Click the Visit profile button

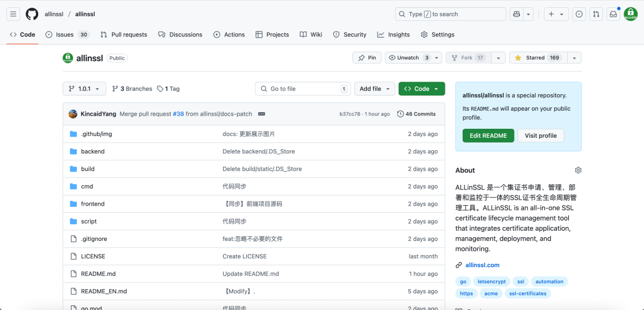tap(541, 135)
